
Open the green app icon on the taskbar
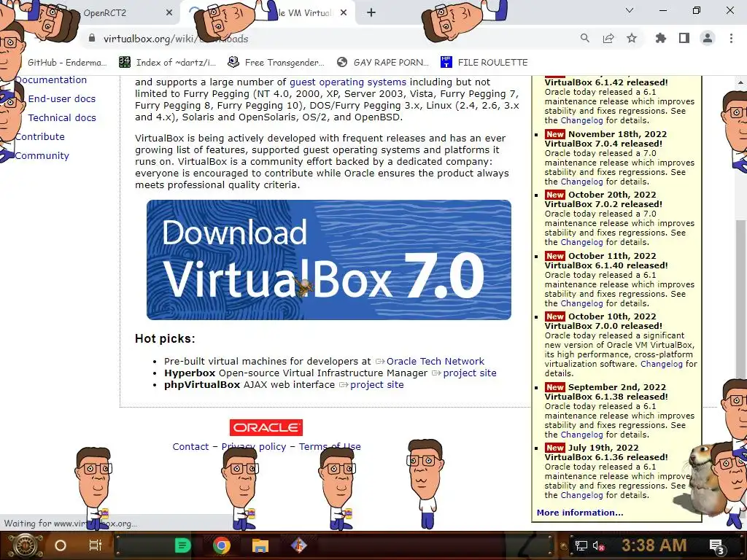point(182,545)
